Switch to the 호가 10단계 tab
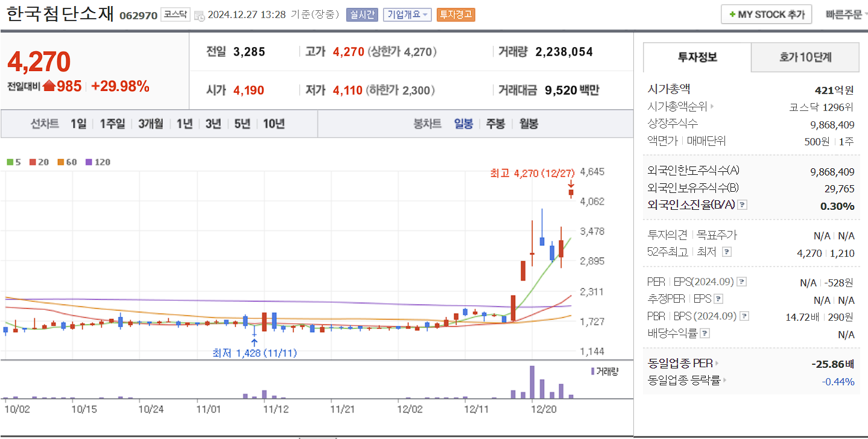The height and width of the screenshot is (439, 868). [x=805, y=57]
